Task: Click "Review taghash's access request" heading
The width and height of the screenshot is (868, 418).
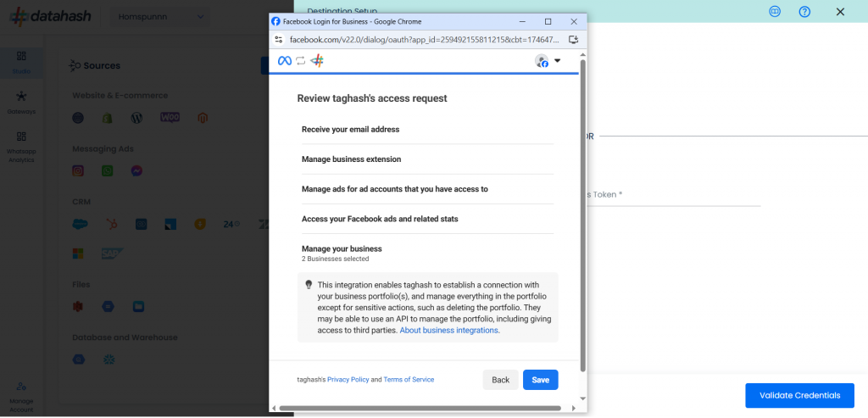Action: [x=372, y=98]
